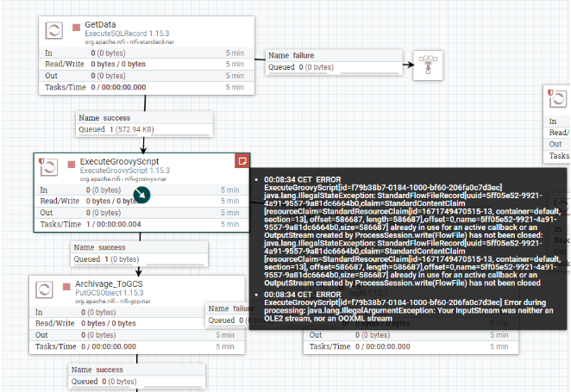This screenshot has height=392, width=571.
Task: Click the Out row of Archivage_ToGCS
Action: 137,335
